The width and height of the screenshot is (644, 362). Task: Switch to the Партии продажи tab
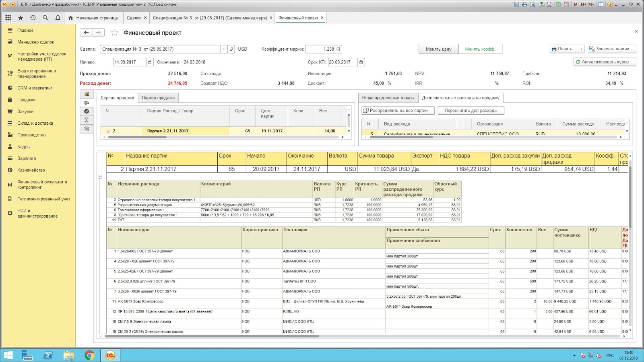coord(158,98)
